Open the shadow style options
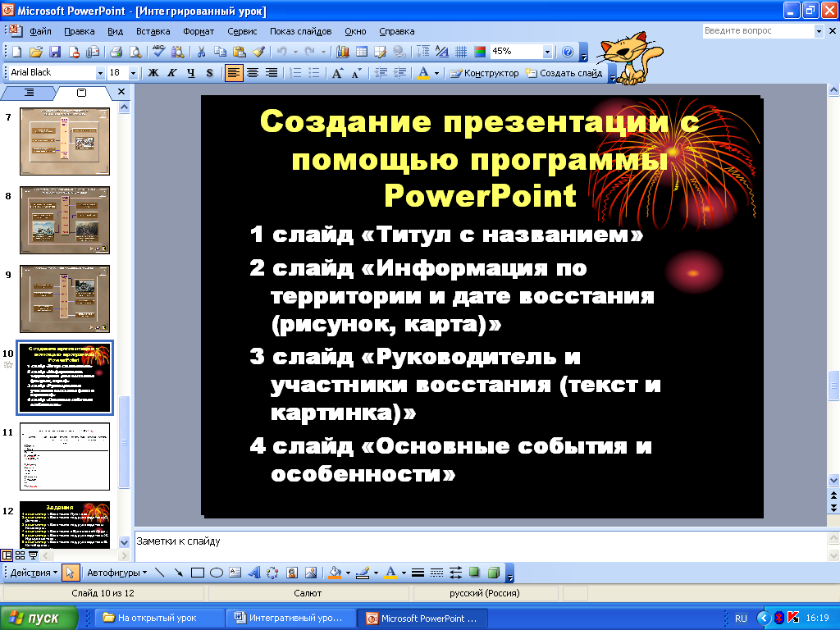This screenshot has width=840, height=630. [x=475, y=573]
